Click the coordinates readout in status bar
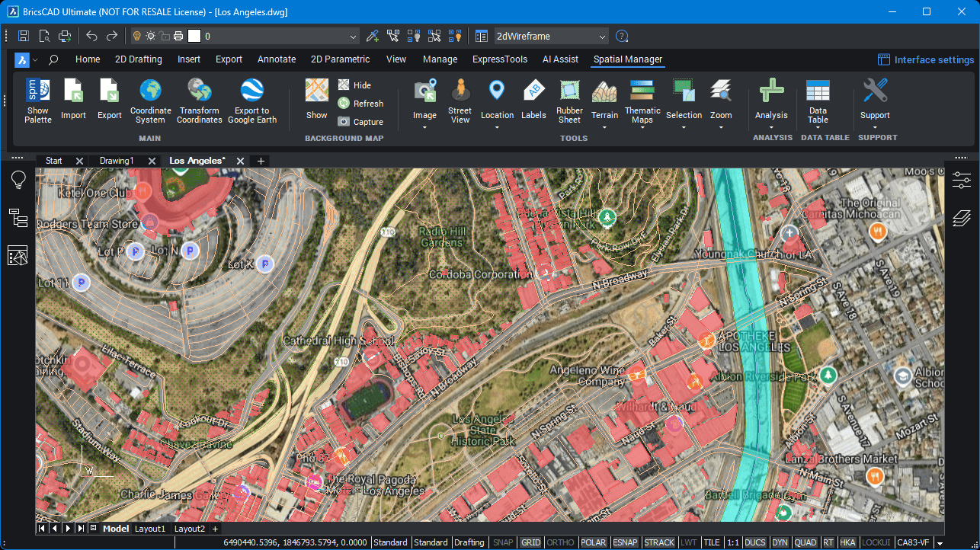This screenshot has width=980, height=550. [x=296, y=542]
